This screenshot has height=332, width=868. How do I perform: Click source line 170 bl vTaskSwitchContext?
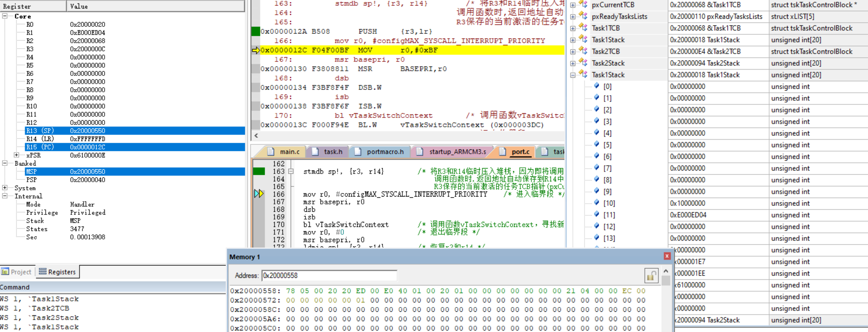(346, 225)
